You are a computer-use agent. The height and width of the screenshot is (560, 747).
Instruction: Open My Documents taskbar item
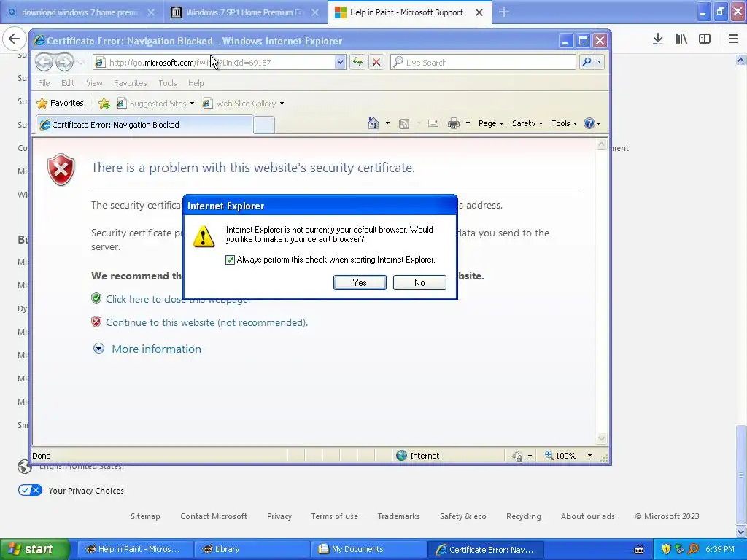368,549
